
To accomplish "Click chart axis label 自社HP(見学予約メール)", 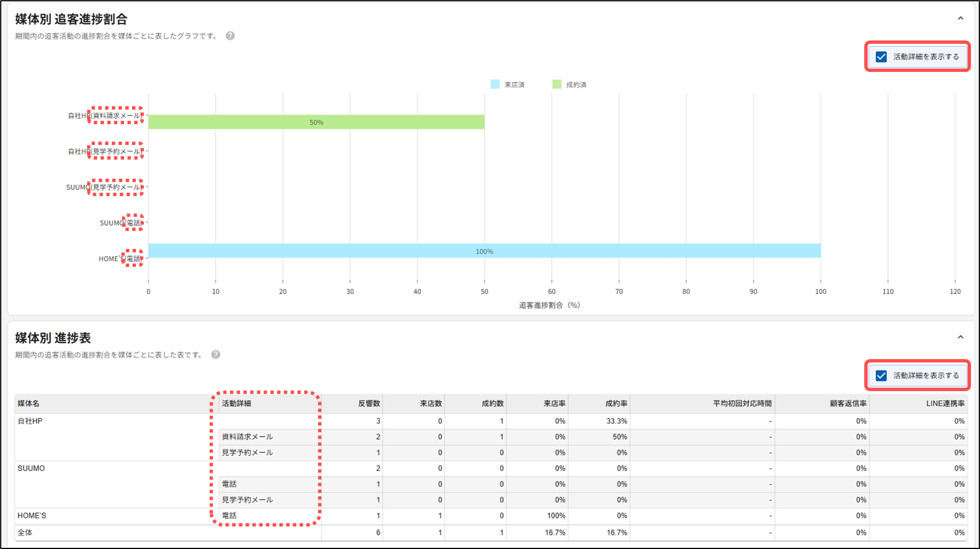I will click(105, 152).
